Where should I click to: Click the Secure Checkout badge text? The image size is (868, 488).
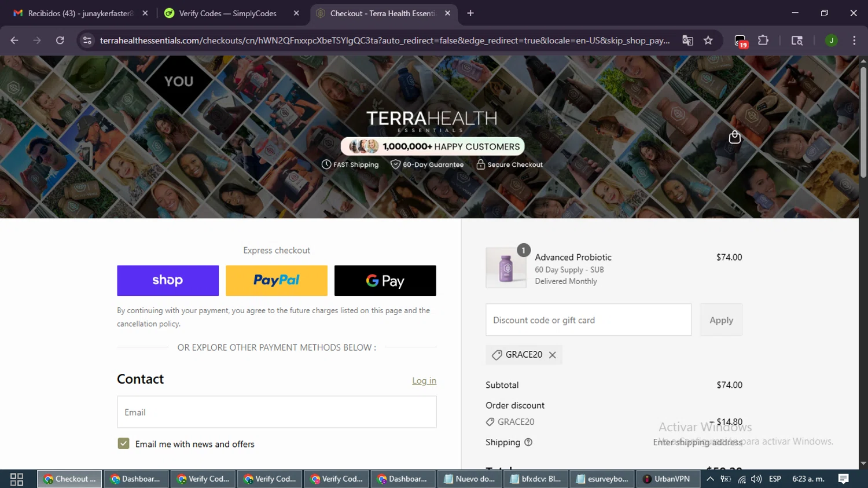(515, 165)
